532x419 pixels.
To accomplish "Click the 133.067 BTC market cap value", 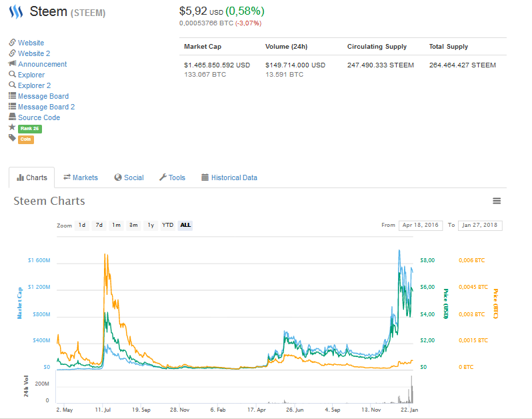I will (205, 74).
